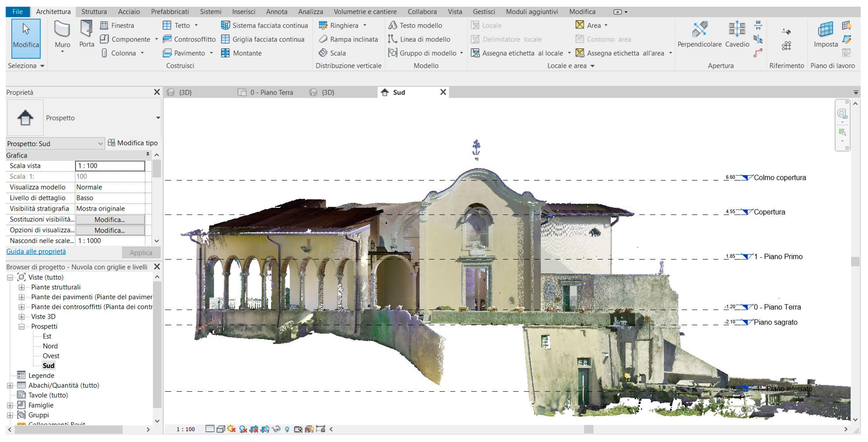Viewport: 868px width, 442px height.
Task: Edit the Scala vista value field
Action: point(110,166)
